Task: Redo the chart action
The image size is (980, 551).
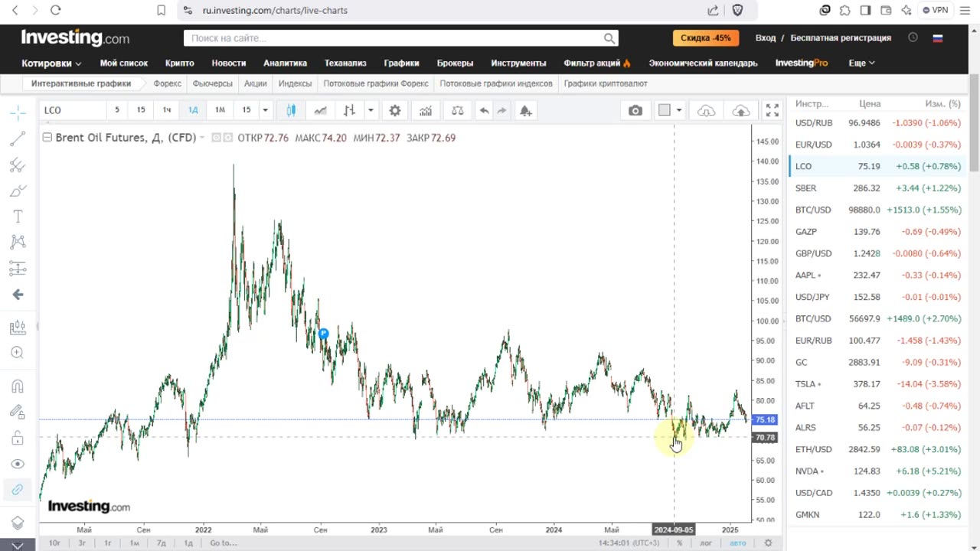Action: point(502,110)
